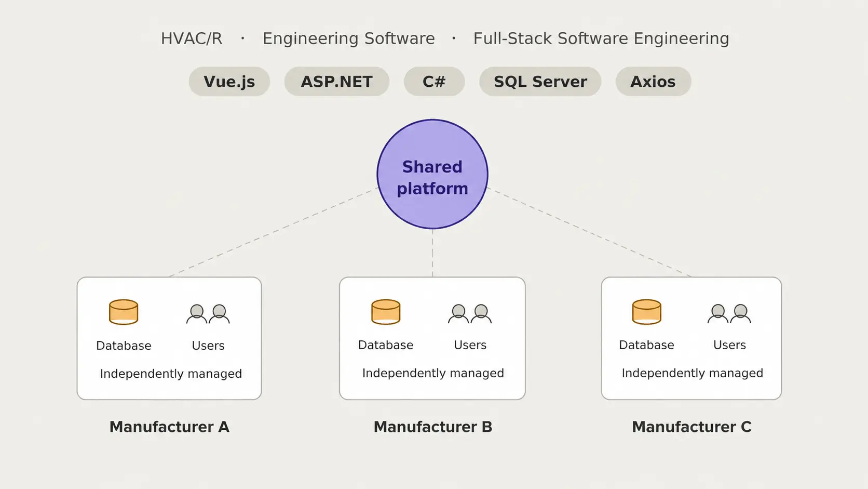Click Users label in Manufacturer C card

click(x=729, y=345)
